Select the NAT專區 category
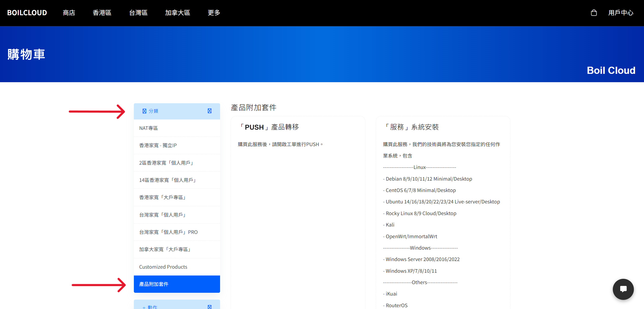Viewport: 644px width, 309px height. [x=177, y=128]
